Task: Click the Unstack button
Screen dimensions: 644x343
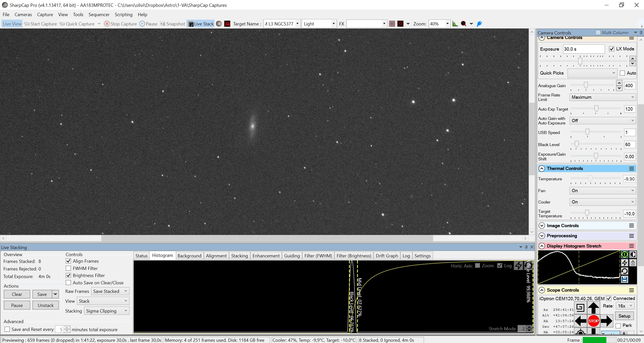Action: click(x=46, y=305)
